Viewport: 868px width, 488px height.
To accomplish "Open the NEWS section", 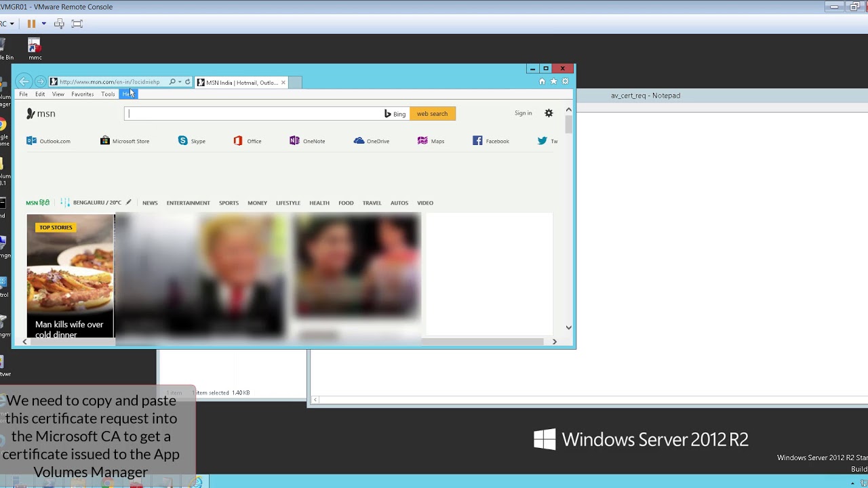I will [150, 203].
